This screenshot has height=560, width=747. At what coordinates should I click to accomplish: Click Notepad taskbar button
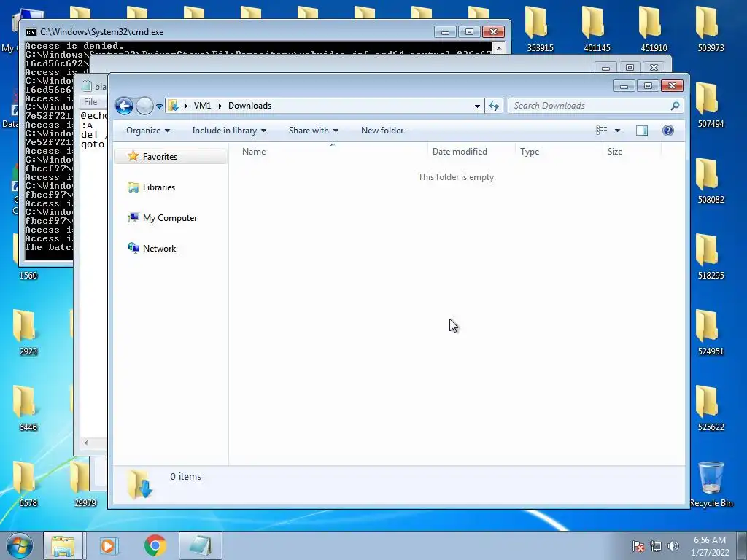click(x=201, y=545)
